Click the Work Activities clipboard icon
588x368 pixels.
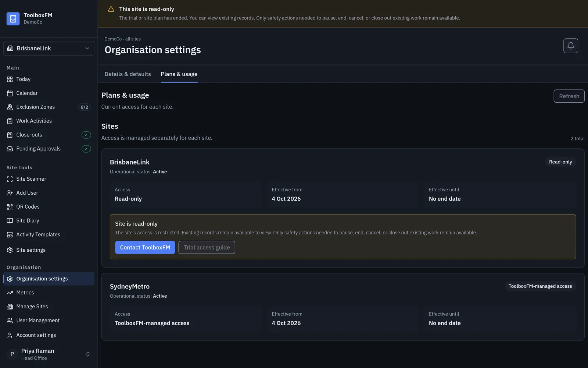(x=10, y=121)
